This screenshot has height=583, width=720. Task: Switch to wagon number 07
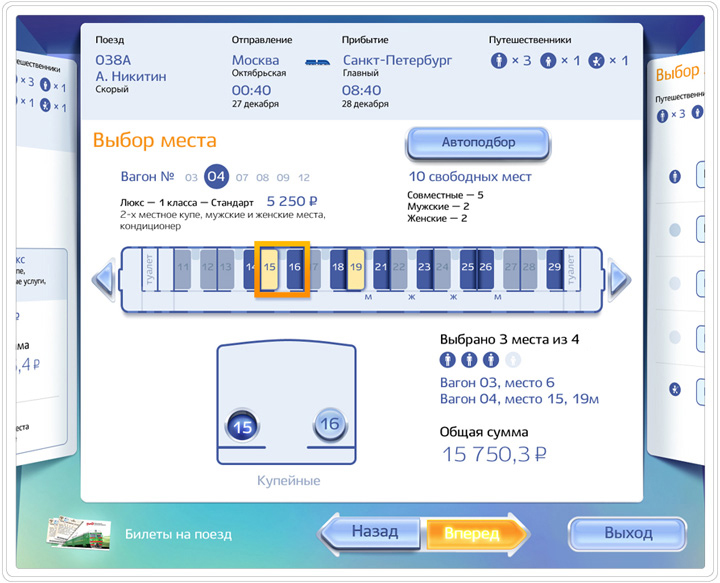click(242, 178)
